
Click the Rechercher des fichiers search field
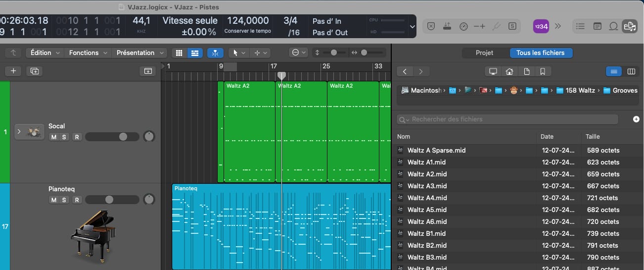508,119
